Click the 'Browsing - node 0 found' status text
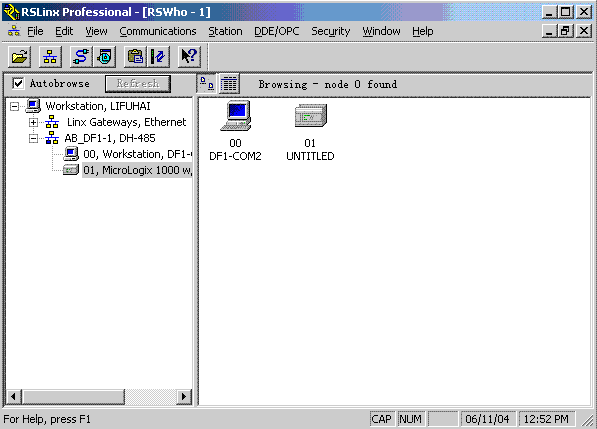 tap(328, 84)
